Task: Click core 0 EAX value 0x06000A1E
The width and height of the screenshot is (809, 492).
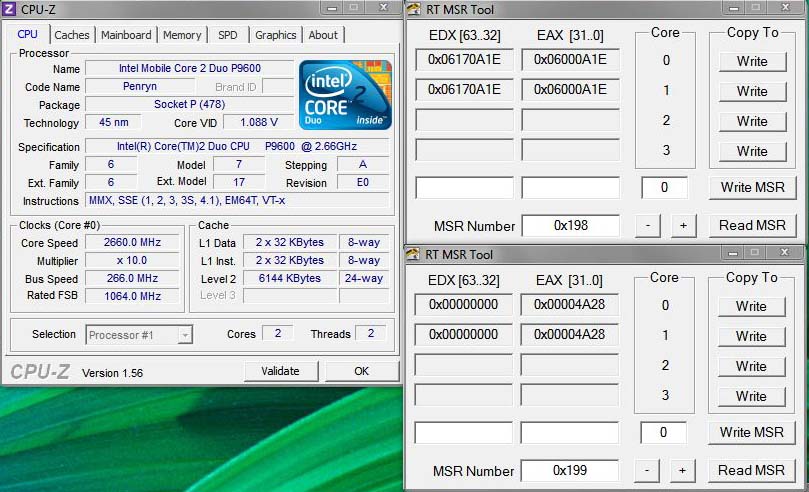Action: 571,60
